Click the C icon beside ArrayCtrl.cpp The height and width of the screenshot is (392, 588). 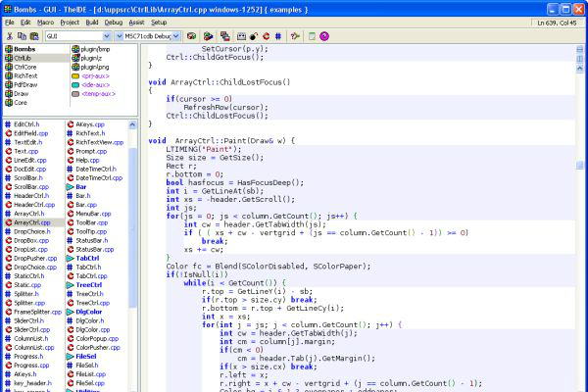coord(8,222)
